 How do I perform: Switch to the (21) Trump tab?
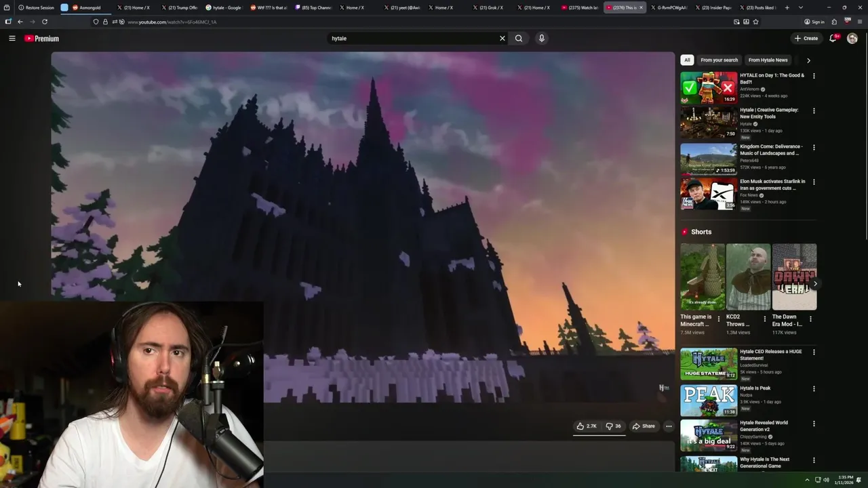coord(181,7)
